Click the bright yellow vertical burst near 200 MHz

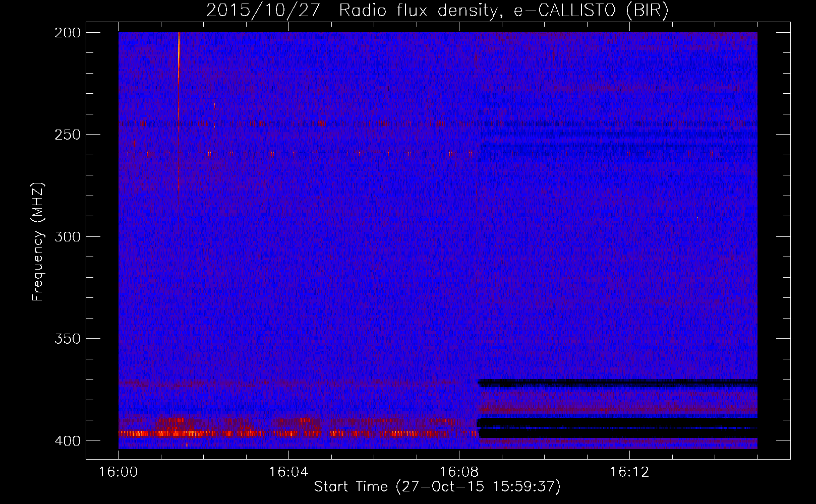pos(179,55)
